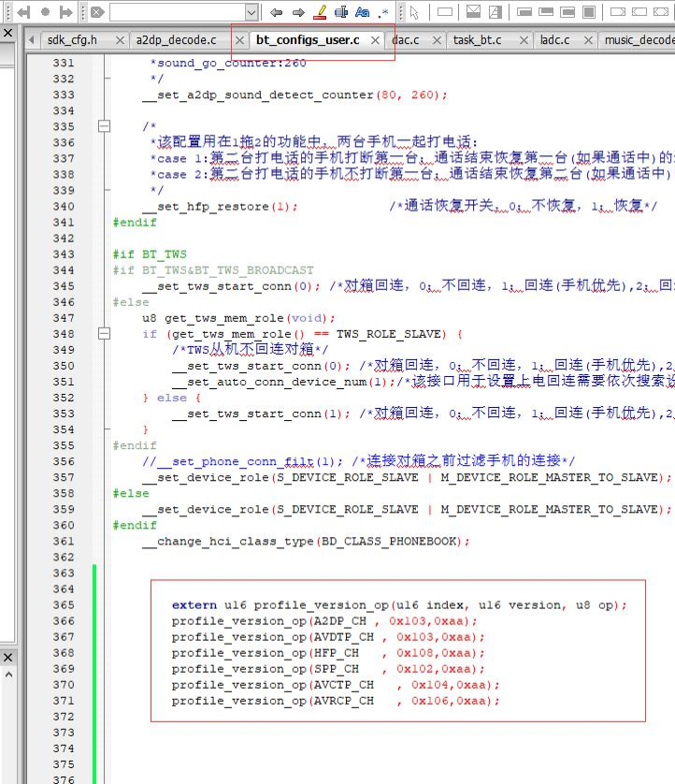
Task: Collapse lower left panel with chevron
Action: pyautogui.click(x=8, y=675)
